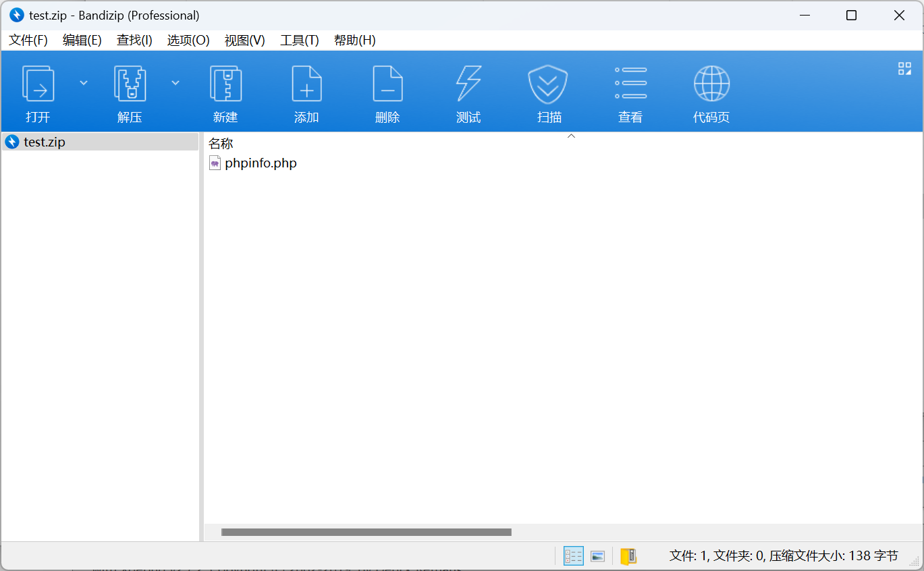
Task: Click the toolbar layout grid icon at top right
Action: (x=904, y=68)
